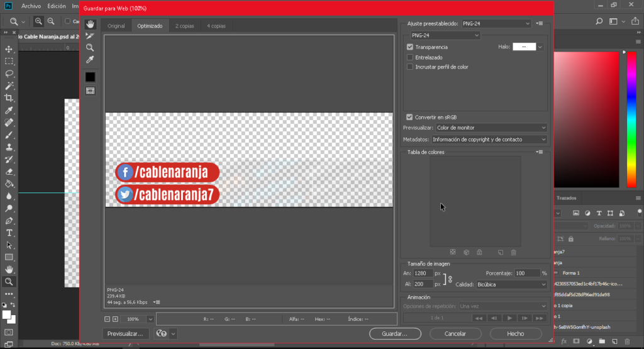Select the Hand tool in Save for Web dialog

(x=90, y=25)
